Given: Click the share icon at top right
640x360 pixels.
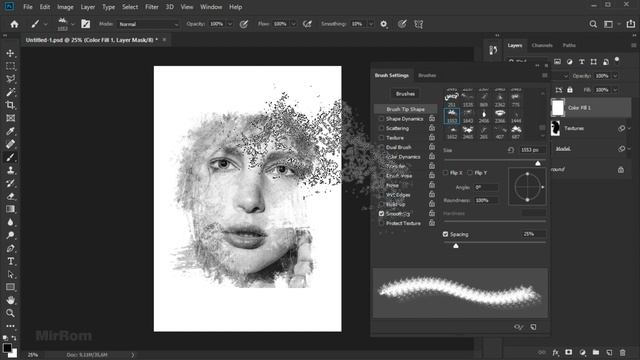Looking at the screenshot, I should pos(631,24).
